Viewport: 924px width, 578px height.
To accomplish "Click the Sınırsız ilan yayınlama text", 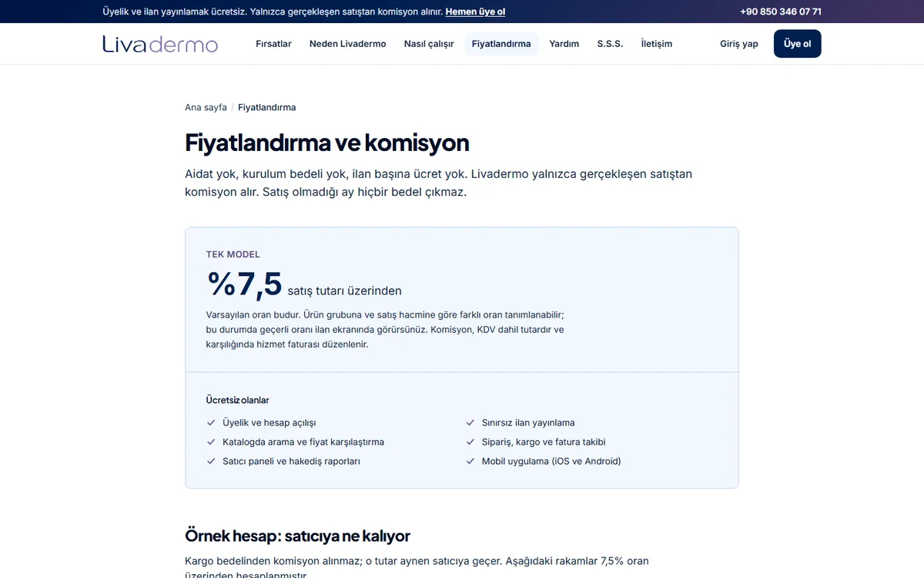I will (x=528, y=422).
